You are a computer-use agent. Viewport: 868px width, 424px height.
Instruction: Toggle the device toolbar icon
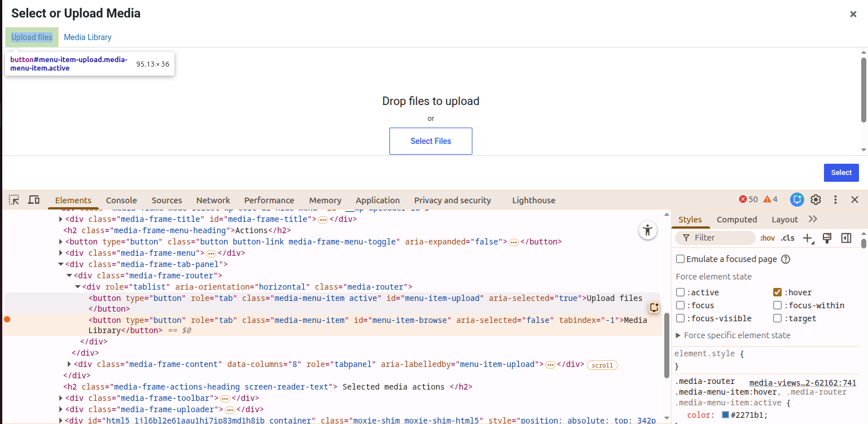[x=34, y=200]
